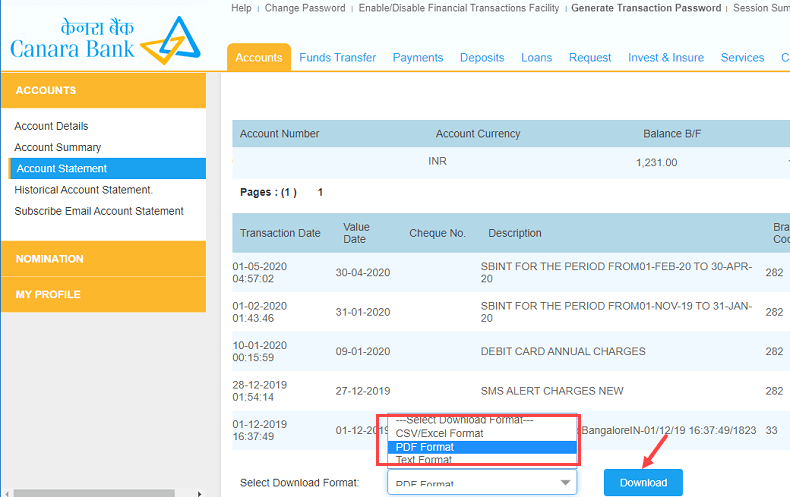
Task: Click the Download button
Action: [643, 482]
